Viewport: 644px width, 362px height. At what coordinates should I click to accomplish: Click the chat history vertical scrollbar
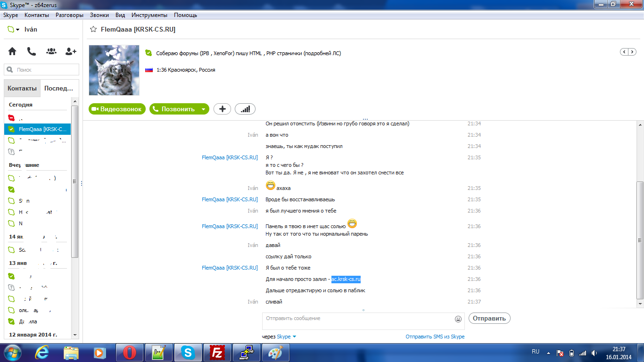click(x=639, y=239)
